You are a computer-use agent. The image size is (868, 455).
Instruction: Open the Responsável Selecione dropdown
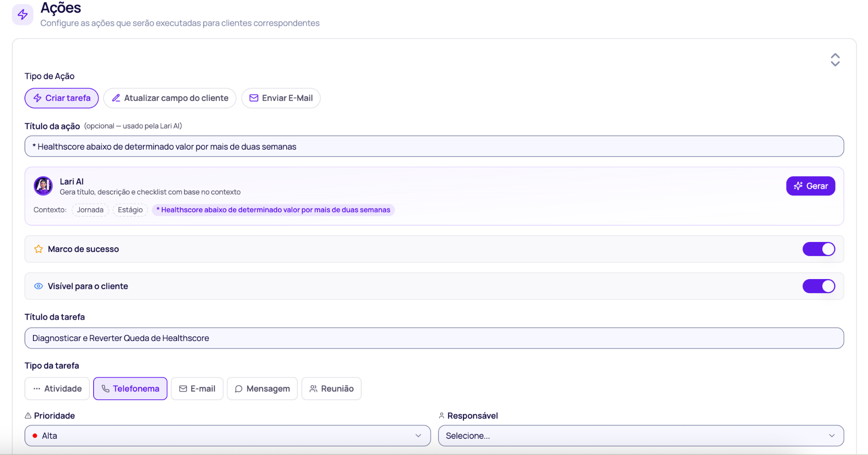pyautogui.click(x=641, y=436)
